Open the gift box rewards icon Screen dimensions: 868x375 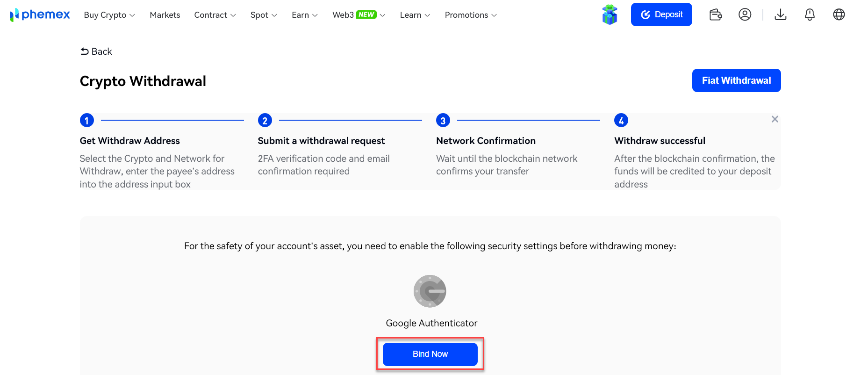coord(610,15)
